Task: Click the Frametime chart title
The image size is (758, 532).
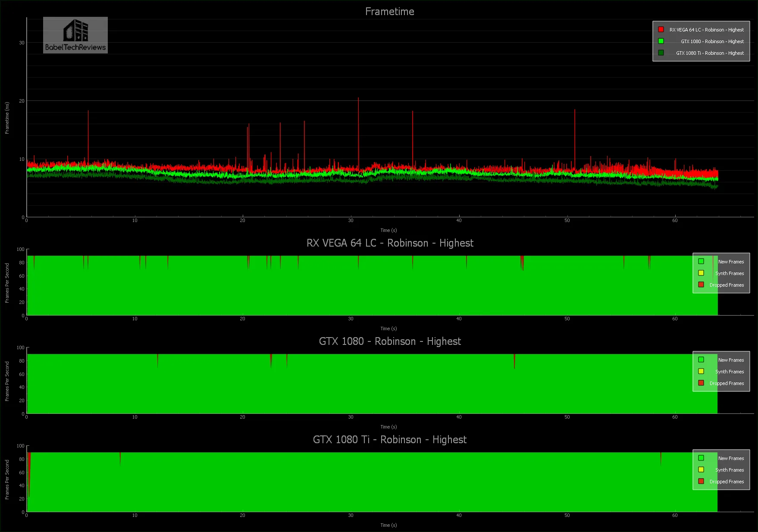Action: [x=389, y=12]
